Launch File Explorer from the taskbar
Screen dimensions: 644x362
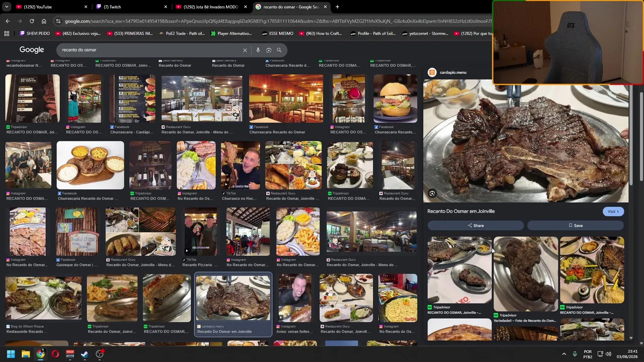[26, 354]
